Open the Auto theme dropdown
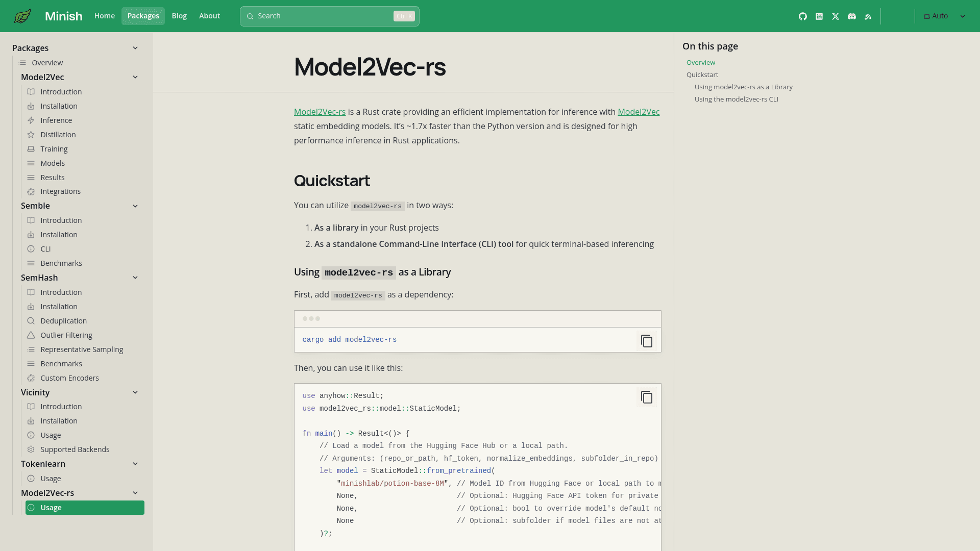980x551 pixels. (x=945, y=16)
